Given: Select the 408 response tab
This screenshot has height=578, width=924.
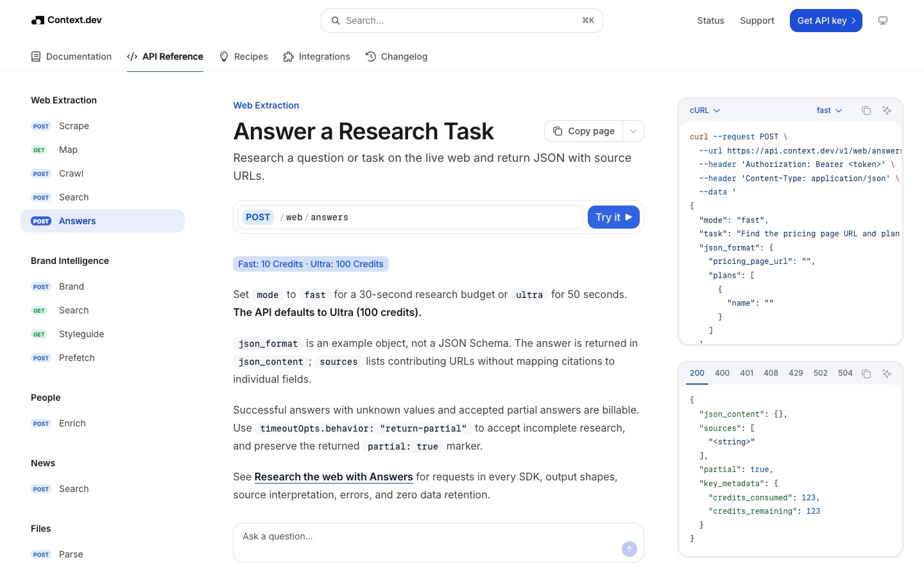Looking at the screenshot, I should (771, 373).
